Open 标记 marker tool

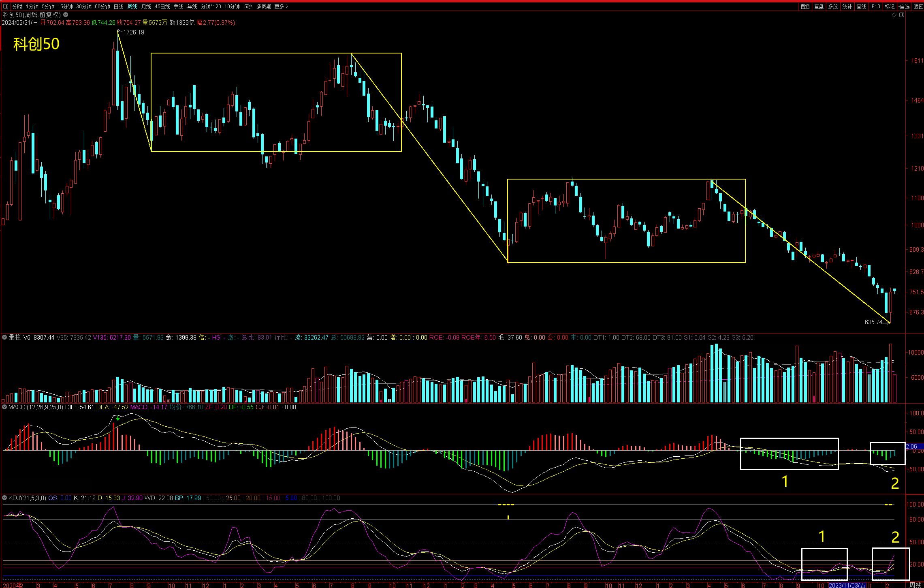(x=890, y=6)
